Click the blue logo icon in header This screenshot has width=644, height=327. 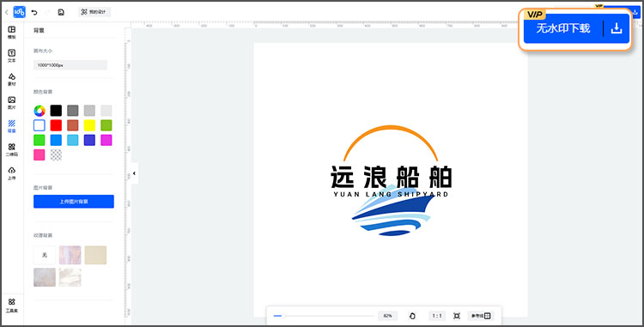coord(19,12)
